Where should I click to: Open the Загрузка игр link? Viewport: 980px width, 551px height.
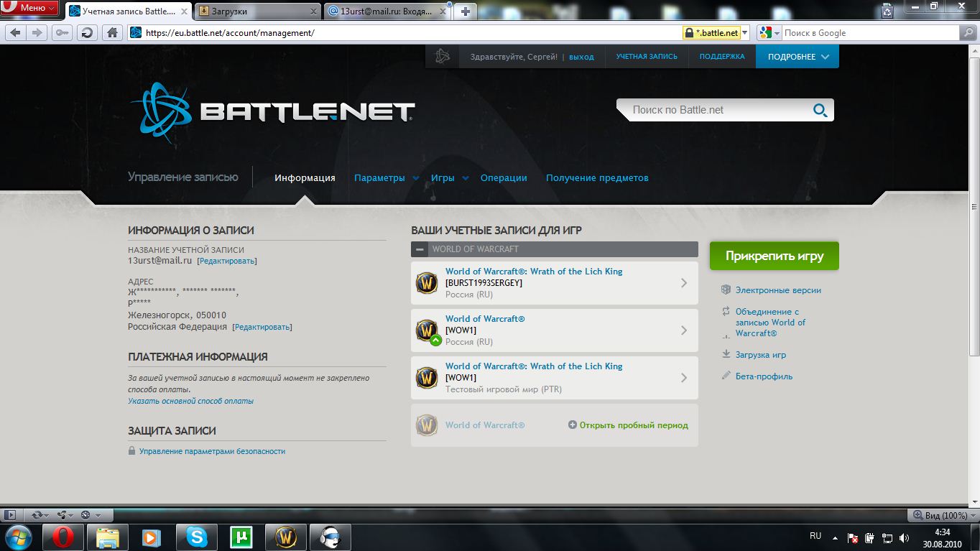[761, 355]
